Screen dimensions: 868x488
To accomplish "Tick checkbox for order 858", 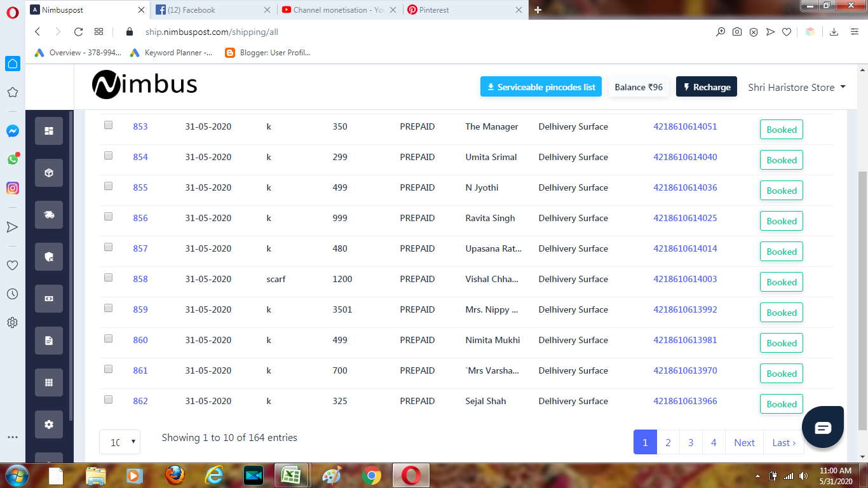I will [108, 278].
